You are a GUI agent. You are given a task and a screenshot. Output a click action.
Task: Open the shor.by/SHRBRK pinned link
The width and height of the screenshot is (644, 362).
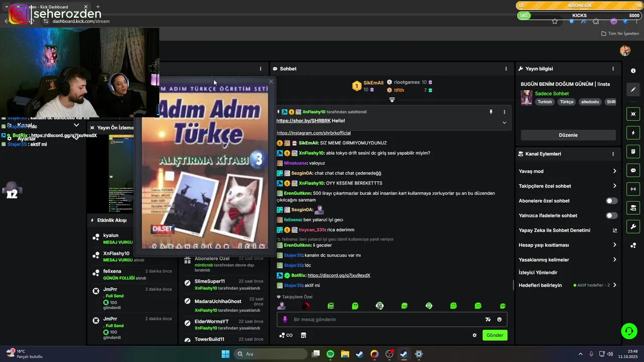tap(303, 121)
